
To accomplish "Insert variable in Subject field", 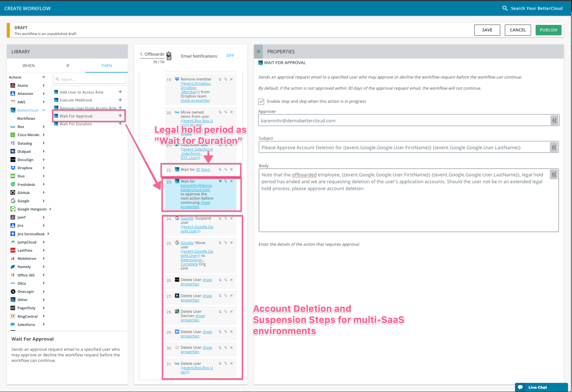I will coord(554,147).
